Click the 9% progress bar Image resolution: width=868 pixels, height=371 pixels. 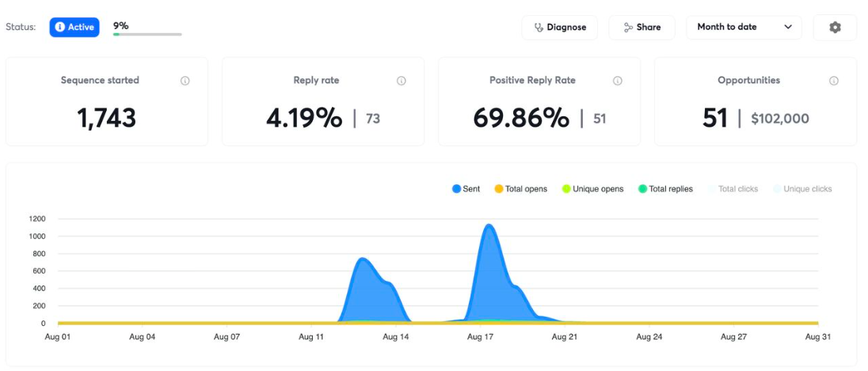147,34
